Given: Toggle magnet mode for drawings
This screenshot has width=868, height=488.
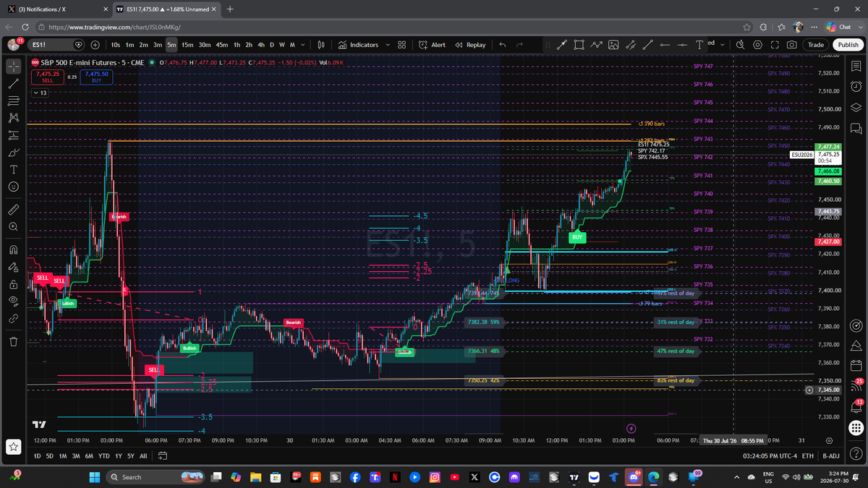Looking at the screenshot, I should click(x=13, y=250).
